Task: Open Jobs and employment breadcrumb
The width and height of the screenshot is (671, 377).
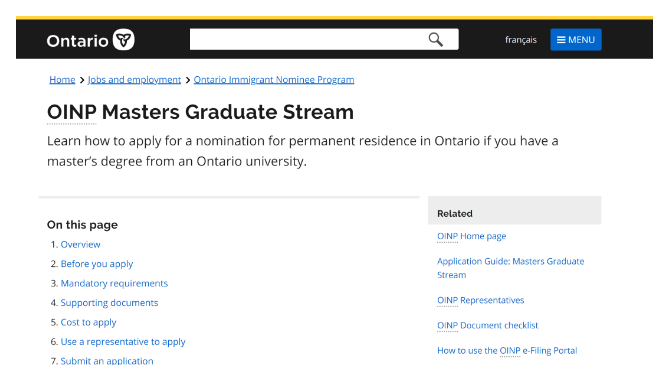Action: click(134, 80)
